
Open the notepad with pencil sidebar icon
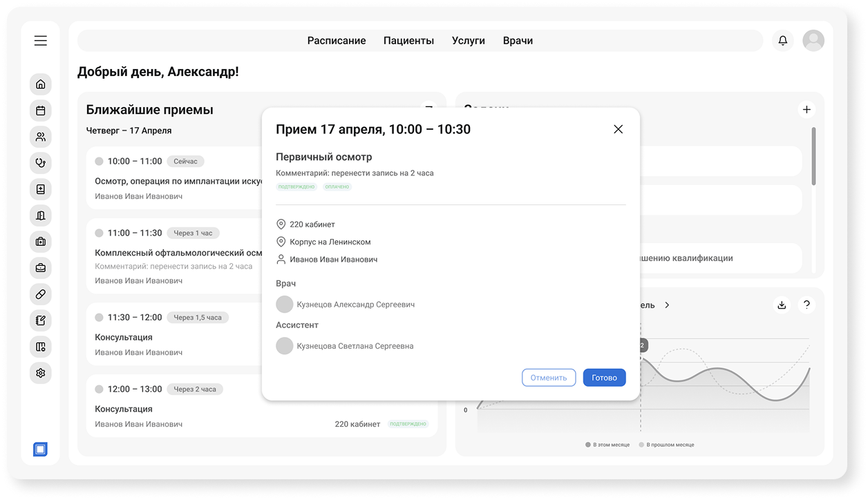pos(41,320)
